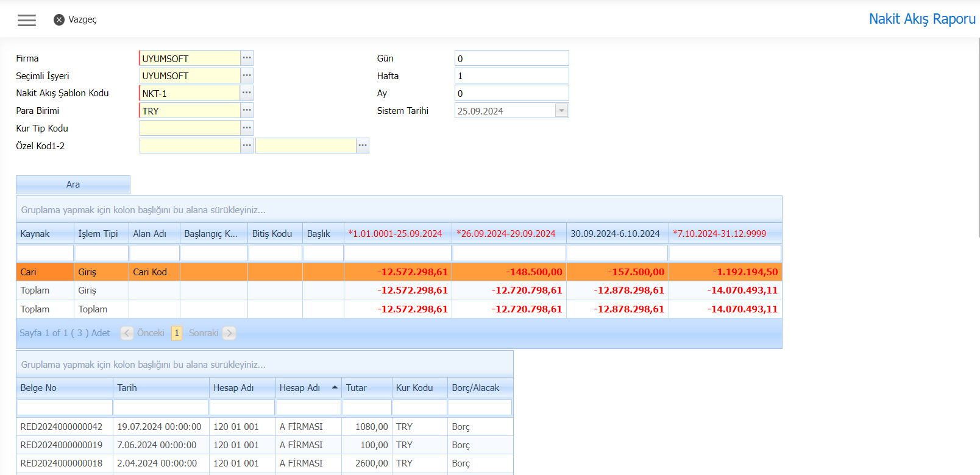Sort by Kur Kodu column header

[419, 388]
